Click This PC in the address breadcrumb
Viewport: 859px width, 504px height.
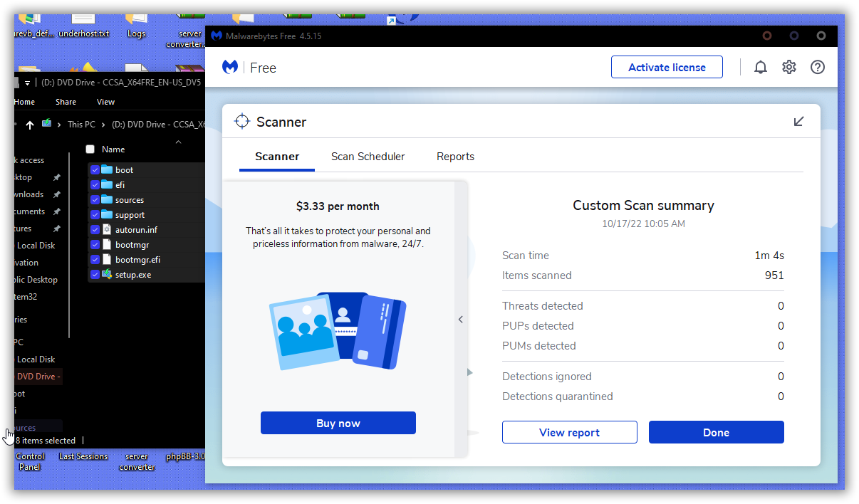[x=81, y=125]
